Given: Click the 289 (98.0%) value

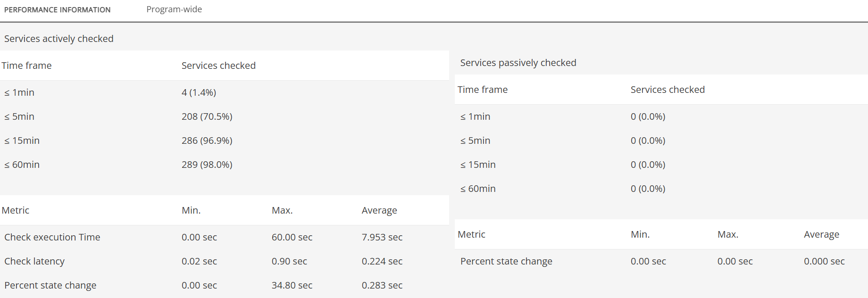Looking at the screenshot, I should coord(207,165).
